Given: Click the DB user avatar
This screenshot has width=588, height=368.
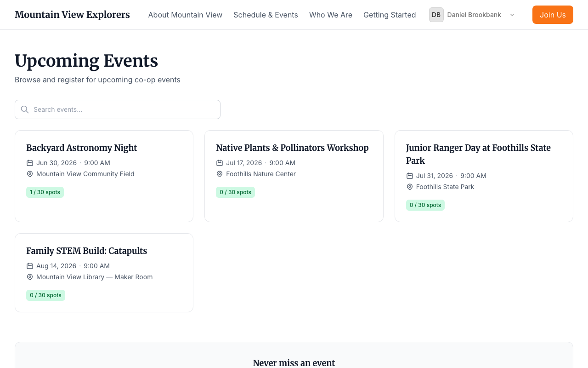Looking at the screenshot, I should [436, 15].
